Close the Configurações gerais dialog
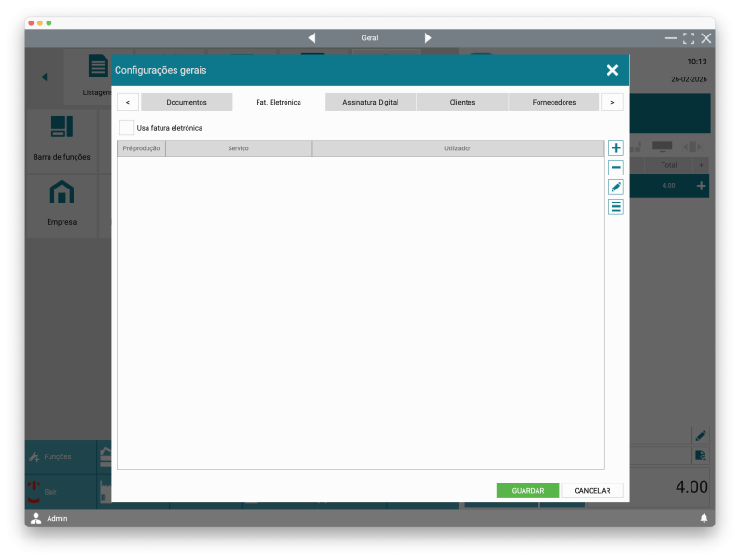 click(612, 70)
